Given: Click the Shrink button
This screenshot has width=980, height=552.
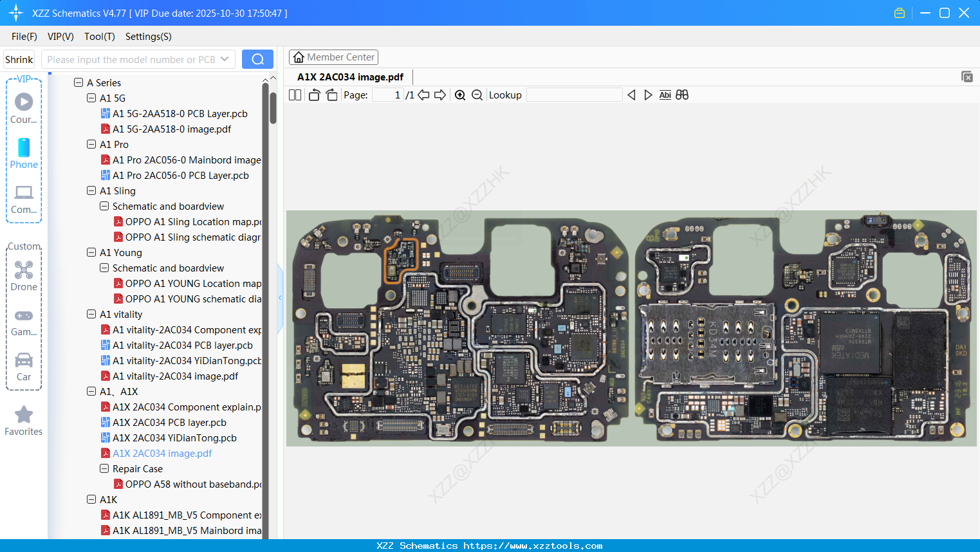Looking at the screenshot, I should click(x=19, y=59).
